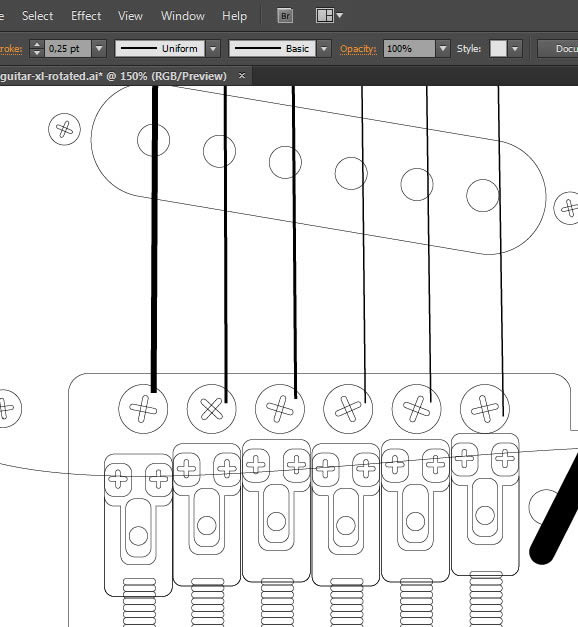
Task: Click the Style swatch thumbnail
Action: 498,49
